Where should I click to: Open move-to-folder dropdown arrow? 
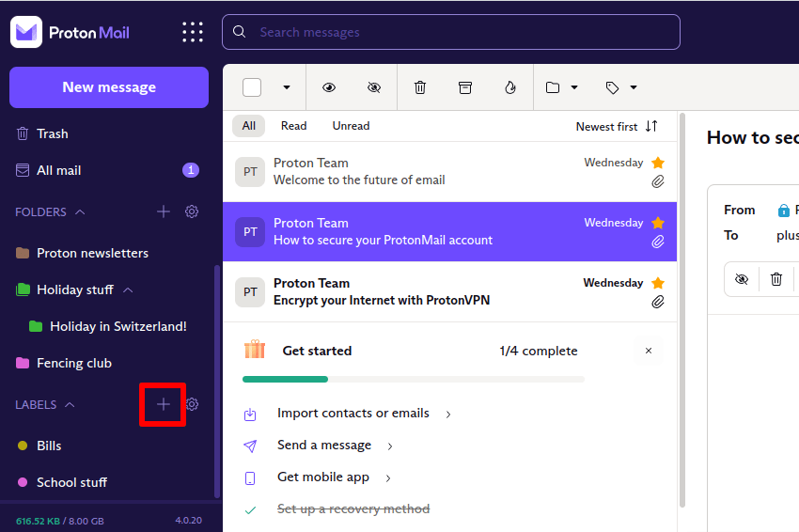click(574, 87)
